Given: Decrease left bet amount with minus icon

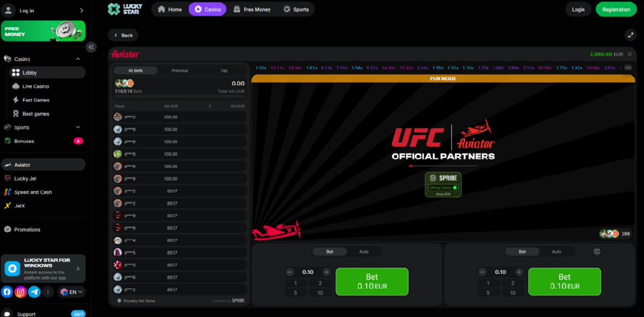Looking at the screenshot, I should [290, 272].
